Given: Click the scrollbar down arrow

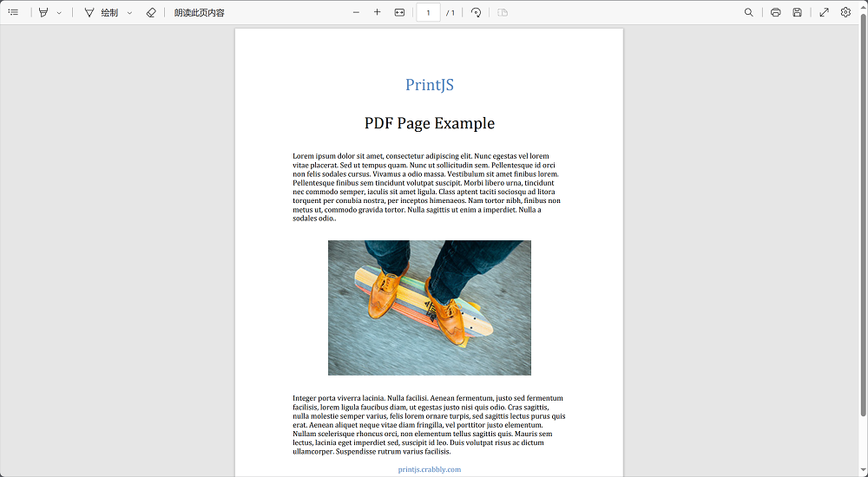Looking at the screenshot, I should [863, 472].
